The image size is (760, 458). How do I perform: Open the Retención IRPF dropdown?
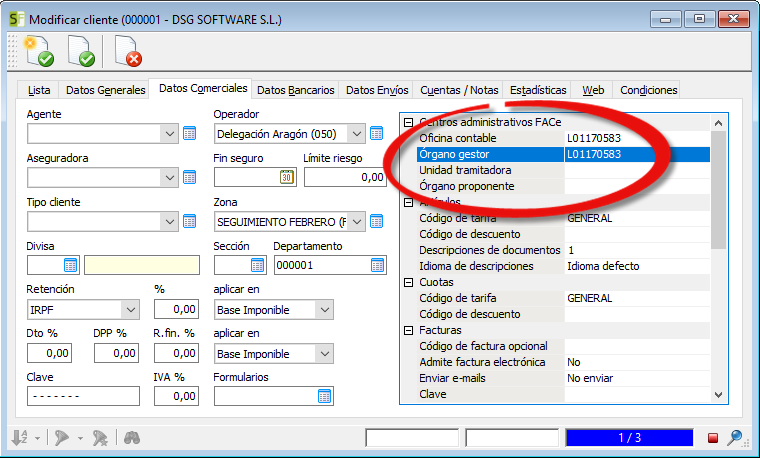(x=130, y=310)
